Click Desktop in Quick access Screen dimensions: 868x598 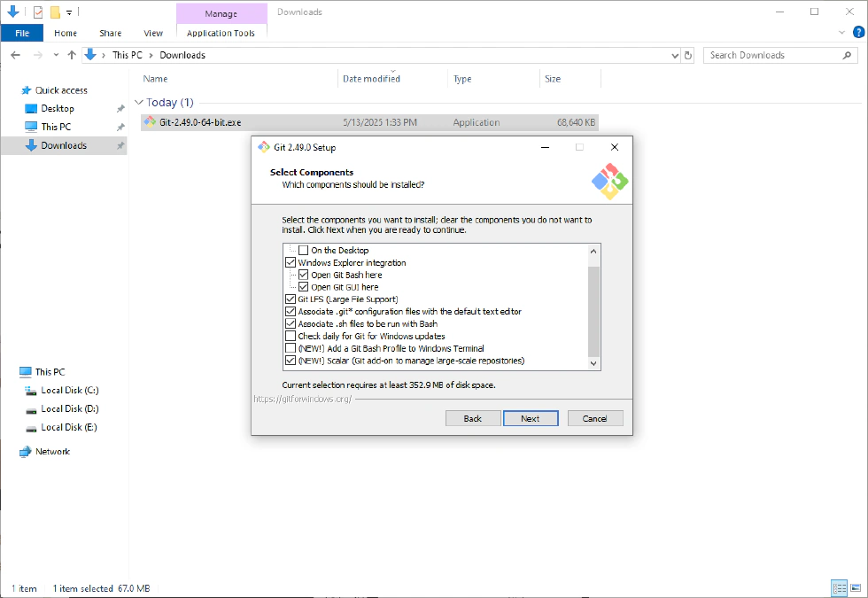pyautogui.click(x=58, y=108)
